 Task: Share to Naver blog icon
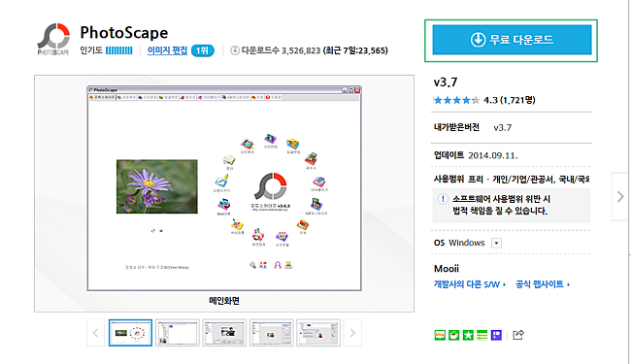[440, 335]
